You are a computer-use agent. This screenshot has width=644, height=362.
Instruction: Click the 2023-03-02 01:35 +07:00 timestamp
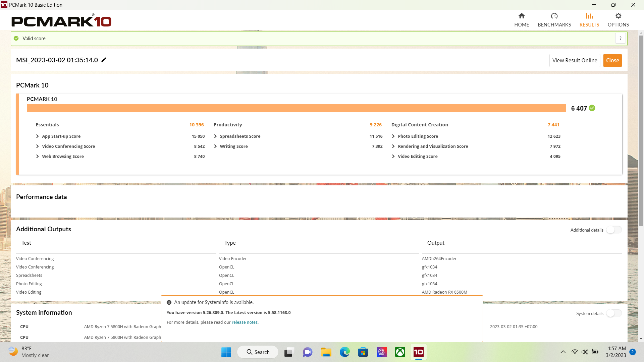coord(514,327)
